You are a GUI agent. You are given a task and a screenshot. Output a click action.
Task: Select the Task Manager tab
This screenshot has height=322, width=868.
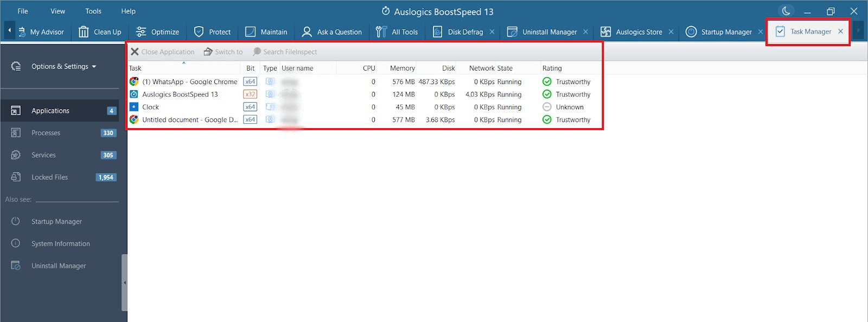[803, 31]
